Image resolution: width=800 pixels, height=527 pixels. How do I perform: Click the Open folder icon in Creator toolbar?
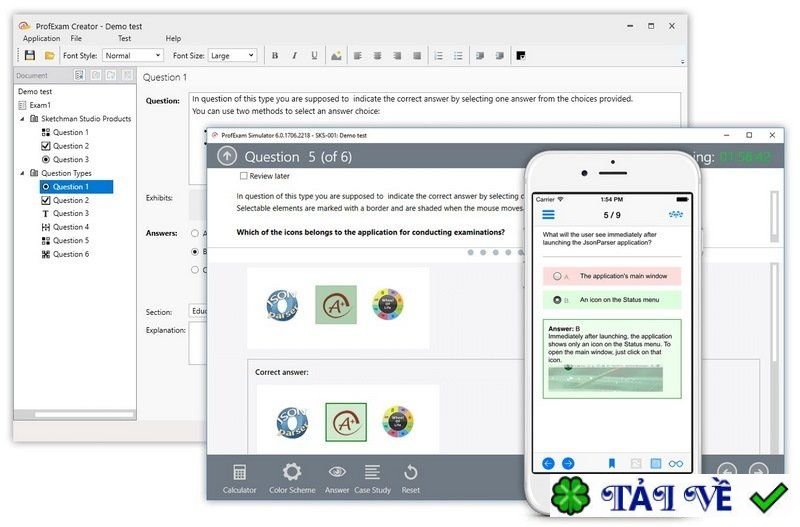pyautogui.click(x=49, y=55)
